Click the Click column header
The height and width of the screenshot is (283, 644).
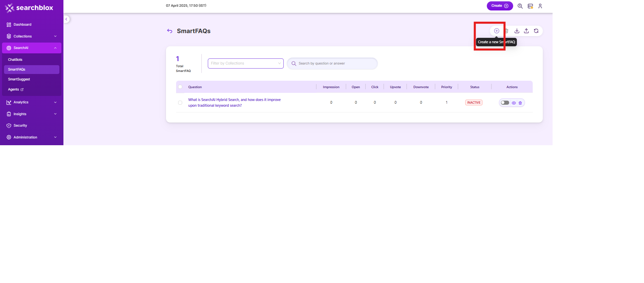375,87
